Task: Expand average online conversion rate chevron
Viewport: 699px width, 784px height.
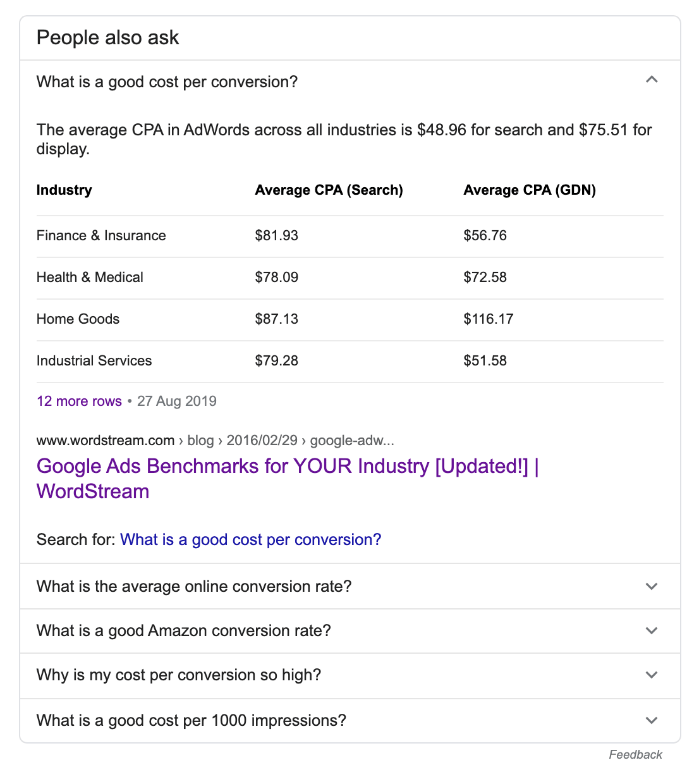Action: tap(652, 587)
